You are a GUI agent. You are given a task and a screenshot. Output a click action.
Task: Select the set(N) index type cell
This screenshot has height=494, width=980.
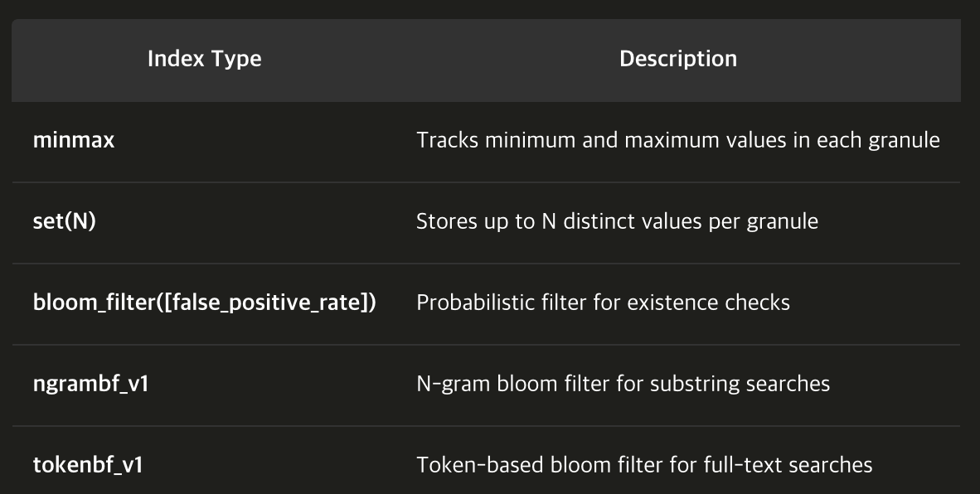65,221
